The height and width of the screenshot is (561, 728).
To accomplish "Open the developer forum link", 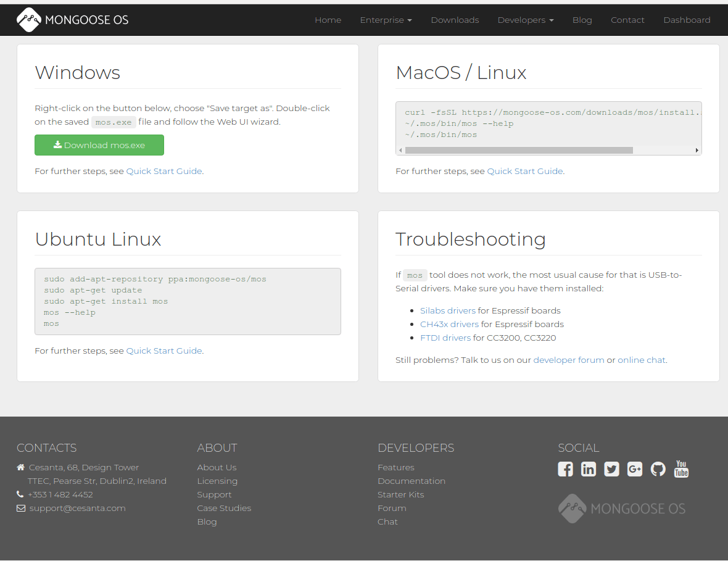I will [569, 360].
